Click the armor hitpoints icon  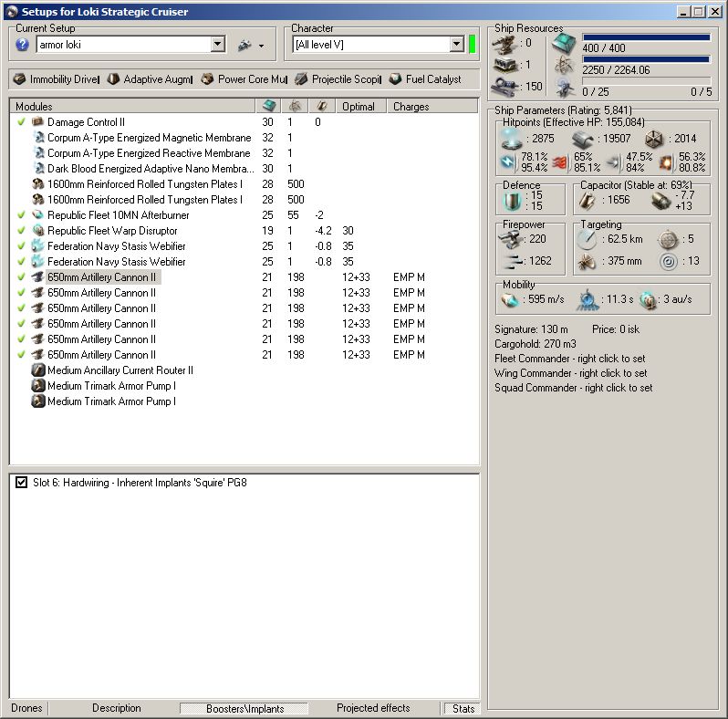pyautogui.click(x=582, y=139)
